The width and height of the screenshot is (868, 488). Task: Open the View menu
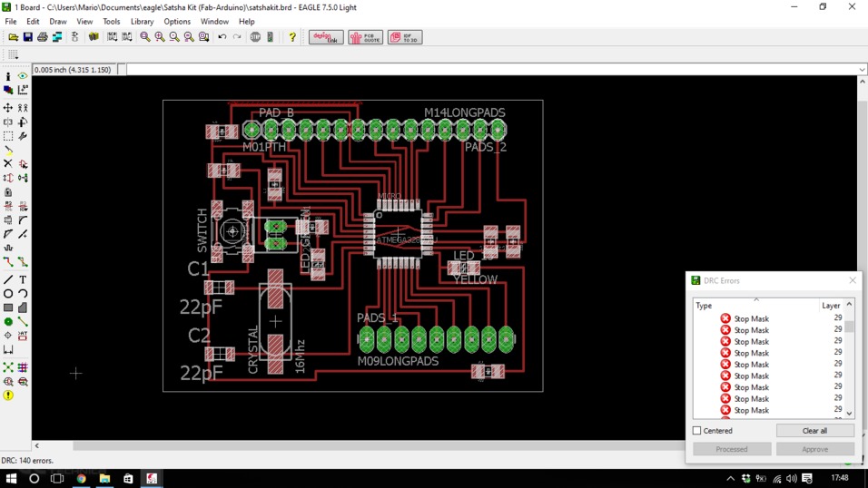point(84,22)
